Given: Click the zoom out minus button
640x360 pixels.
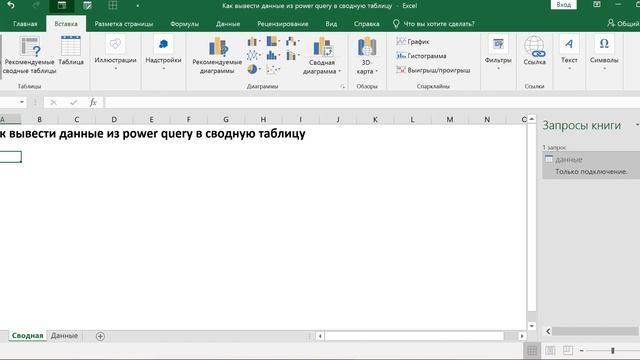Looking at the screenshot, I should point(582,351).
